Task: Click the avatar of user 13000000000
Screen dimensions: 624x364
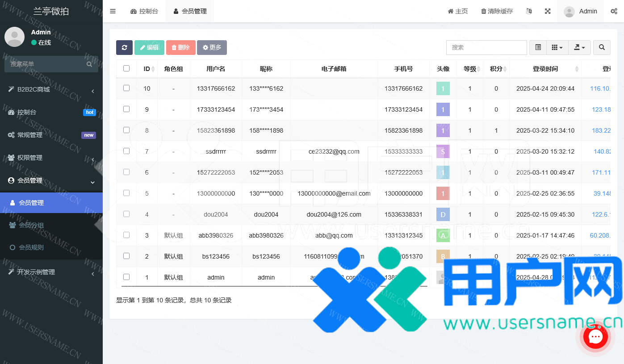Action: coord(443,193)
